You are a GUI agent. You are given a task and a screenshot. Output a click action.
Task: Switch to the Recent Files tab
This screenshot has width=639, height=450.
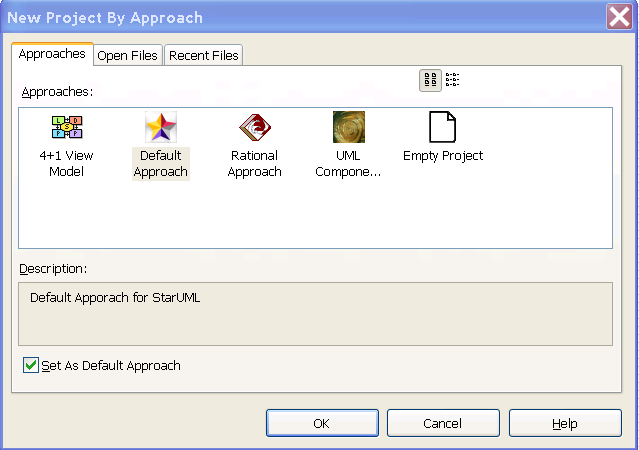click(203, 55)
